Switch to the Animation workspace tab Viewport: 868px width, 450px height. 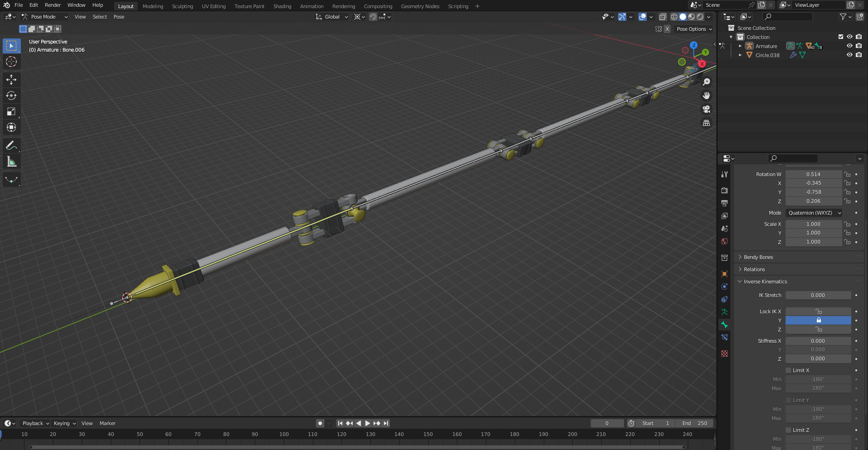312,6
